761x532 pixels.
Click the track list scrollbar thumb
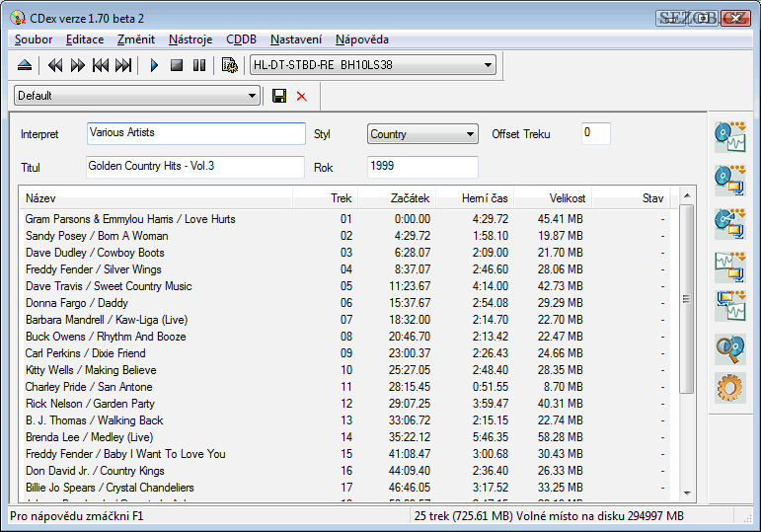tap(686, 299)
